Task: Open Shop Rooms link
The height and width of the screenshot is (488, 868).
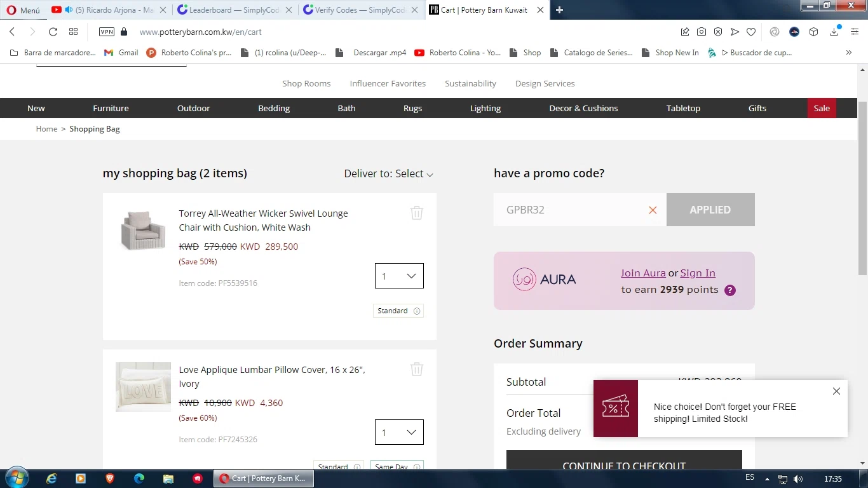Action: tap(306, 83)
